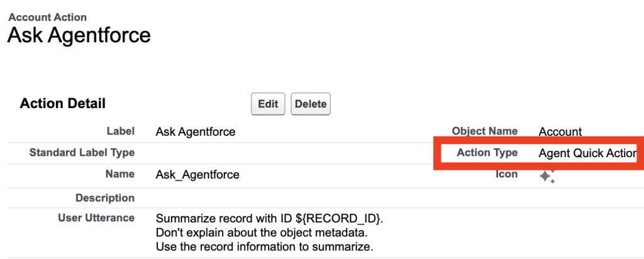The image size is (644, 259).
Task: Click the Action Detail section heading
Action: point(63,104)
